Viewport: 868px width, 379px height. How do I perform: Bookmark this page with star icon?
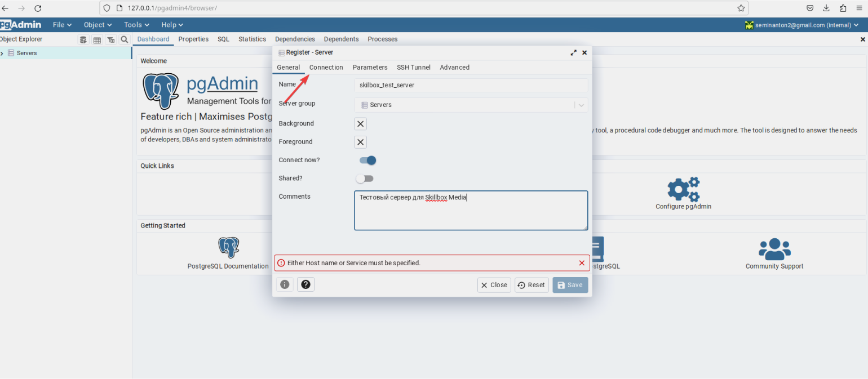(741, 8)
